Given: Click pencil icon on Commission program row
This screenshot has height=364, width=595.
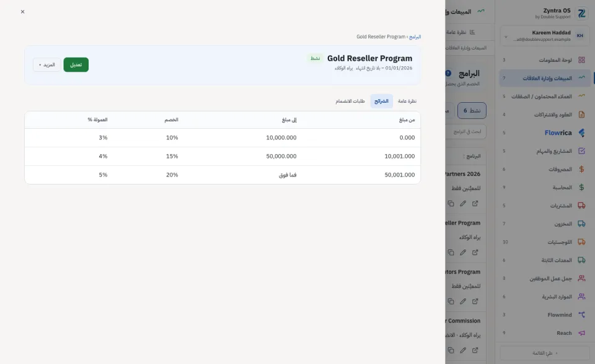Looking at the screenshot, I should point(463,350).
